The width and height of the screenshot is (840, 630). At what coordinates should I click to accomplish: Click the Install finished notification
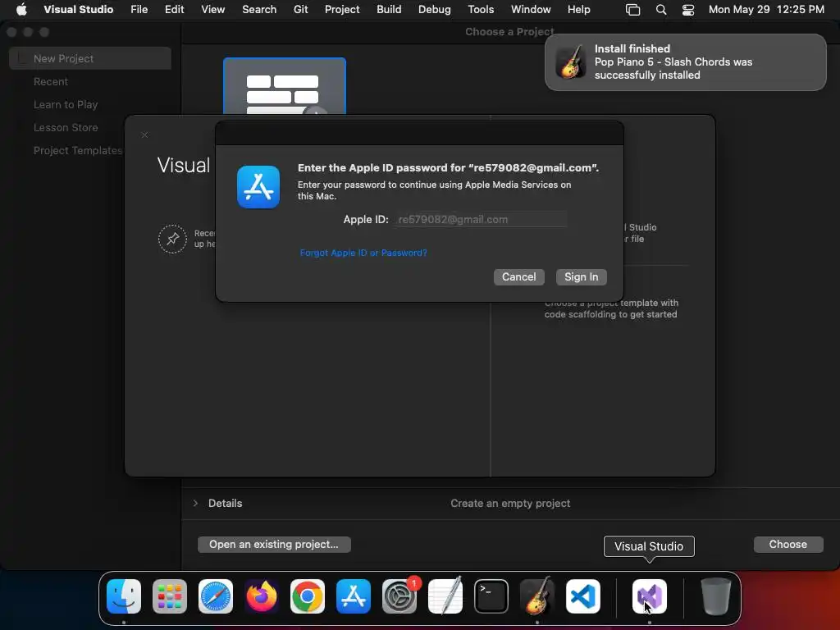click(685, 62)
